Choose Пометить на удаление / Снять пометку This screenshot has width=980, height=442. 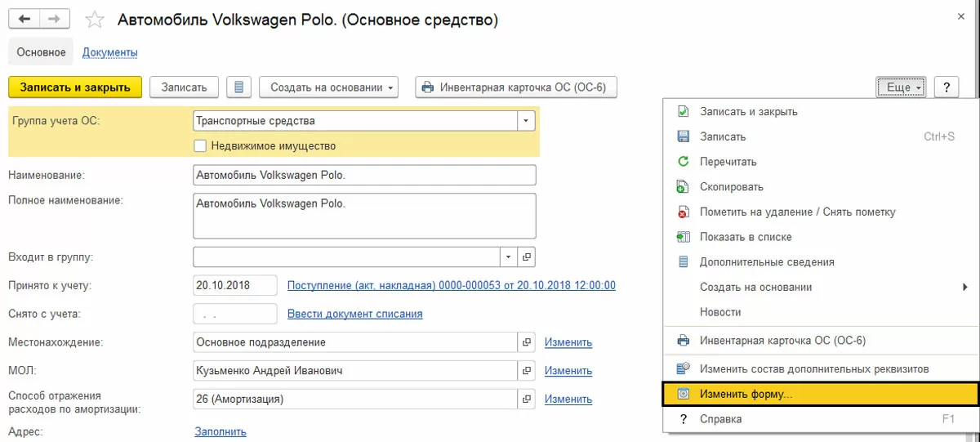tap(797, 212)
